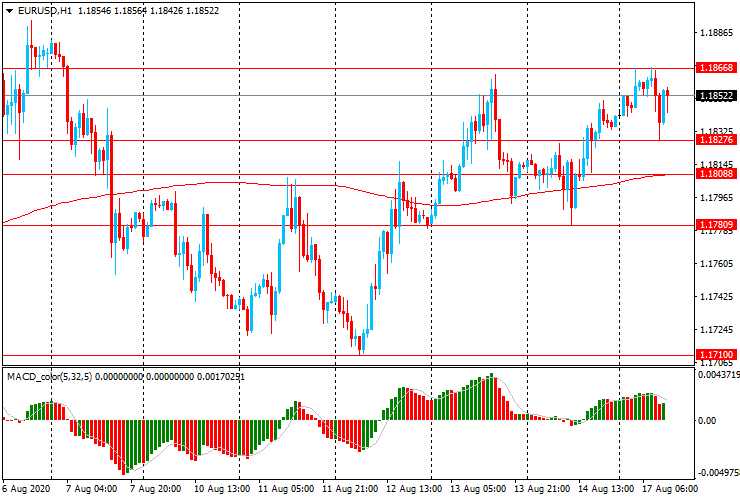Click the red 1.18668 price level tag
Viewport: 740px width, 500px height.
point(717,68)
